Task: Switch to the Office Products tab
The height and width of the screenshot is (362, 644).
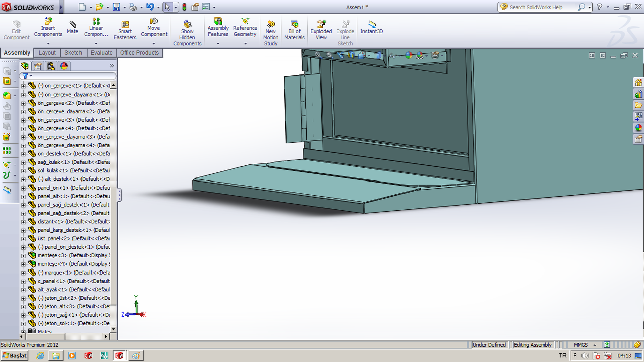Action: 139,53
